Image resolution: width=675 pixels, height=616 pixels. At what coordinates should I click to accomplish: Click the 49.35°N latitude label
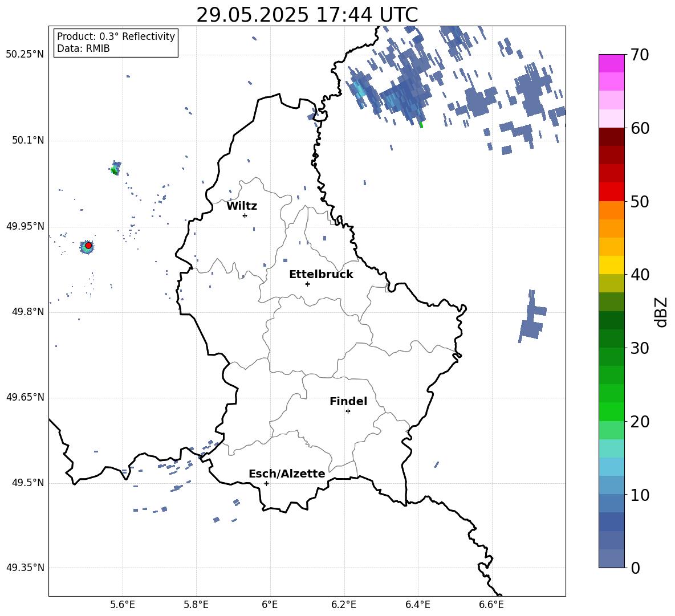pos(25,568)
